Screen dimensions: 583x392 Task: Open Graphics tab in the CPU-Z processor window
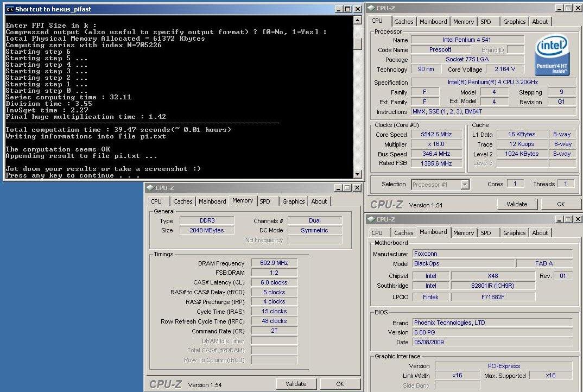[514, 22]
